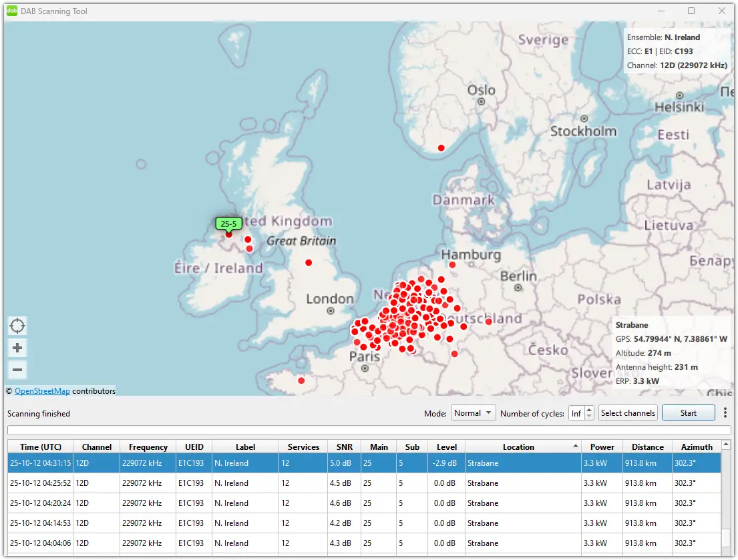738x560 pixels.
Task: Open the three-dot options menu
Action: 725,413
